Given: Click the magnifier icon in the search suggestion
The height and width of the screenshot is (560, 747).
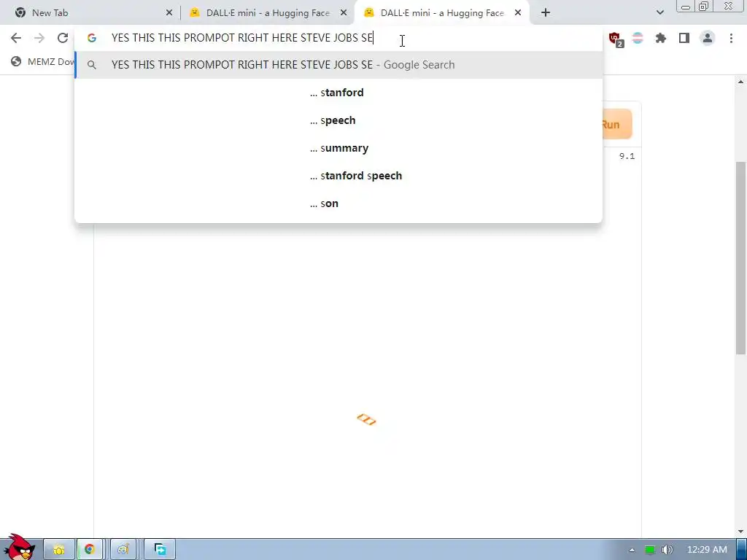Looking at the screenshot, I should pos(92,65).
